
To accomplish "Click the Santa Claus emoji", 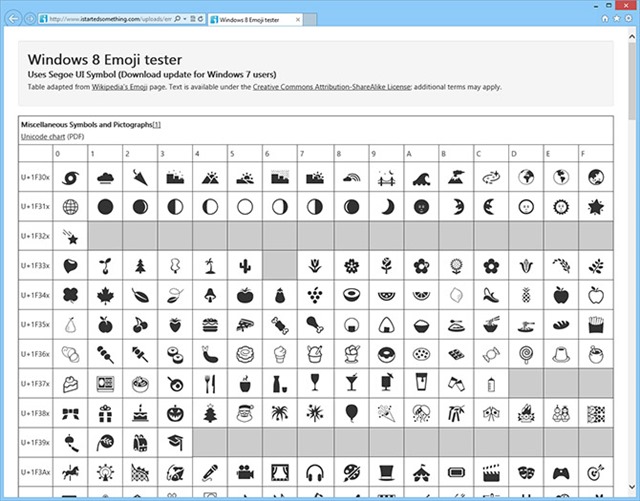I will pyautogui.click(x=245, y=413).
